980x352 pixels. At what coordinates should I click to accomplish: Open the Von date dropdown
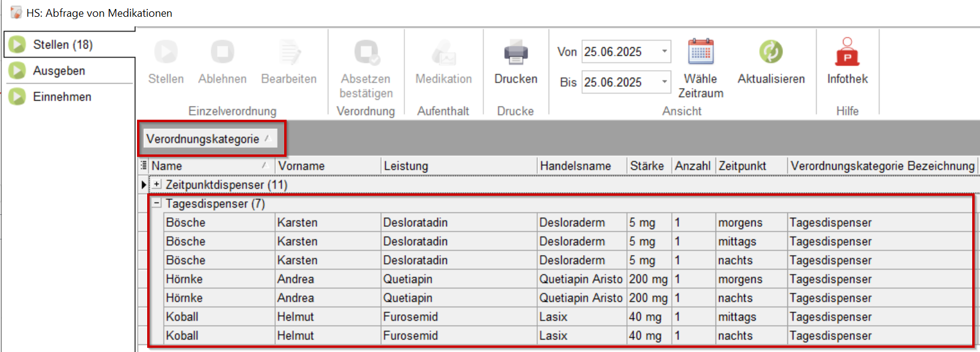(x=664, y=51)
